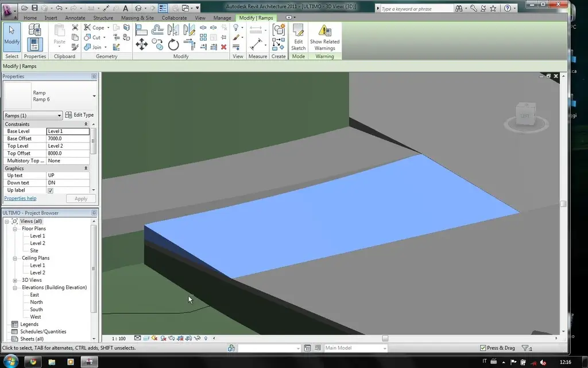Toggle Temporary Hide/Isolate glasses icon

[198, 338]
